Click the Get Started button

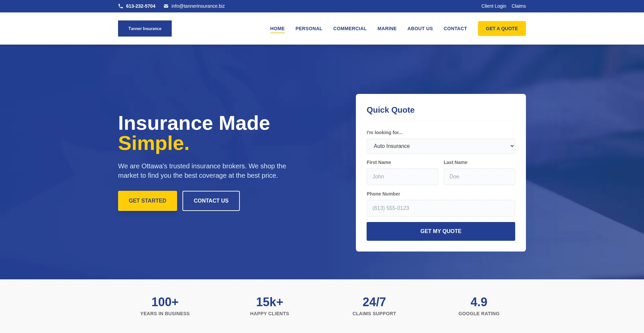click(x=148, y=201)
